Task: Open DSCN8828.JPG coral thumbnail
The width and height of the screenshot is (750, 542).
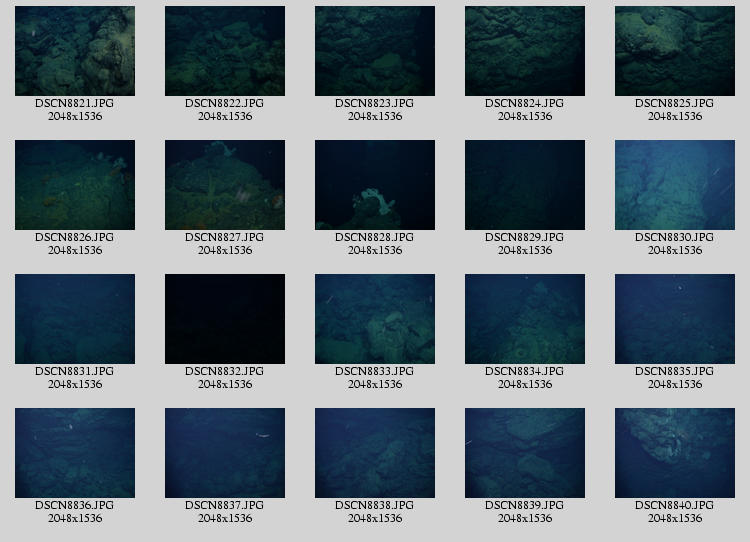Action: 375,185
